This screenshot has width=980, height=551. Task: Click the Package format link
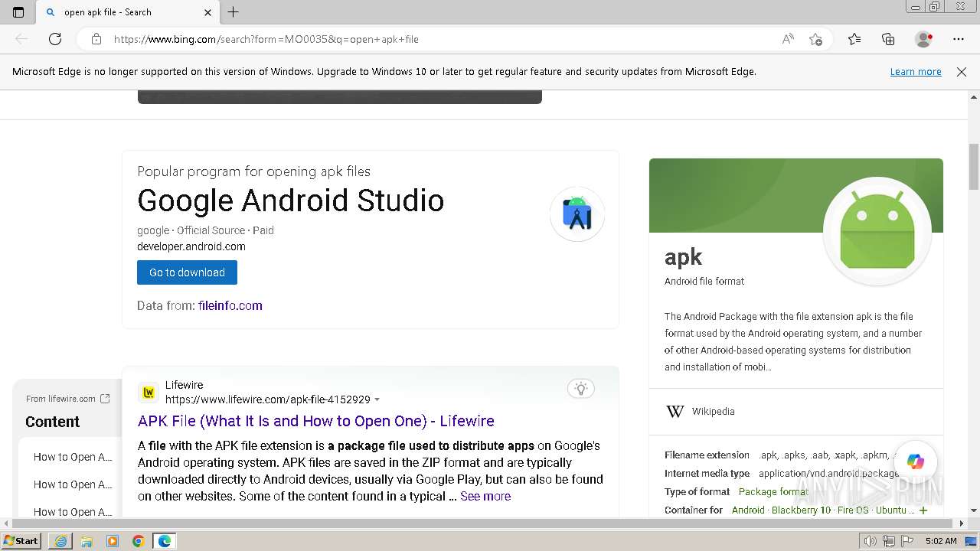(773, 491)
